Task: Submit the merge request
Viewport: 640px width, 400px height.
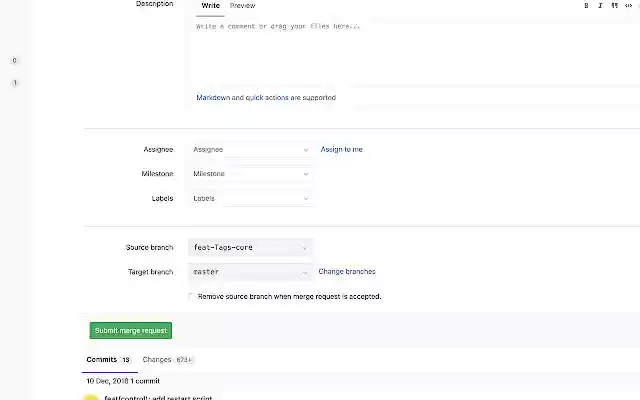Action: pos(131,331)
